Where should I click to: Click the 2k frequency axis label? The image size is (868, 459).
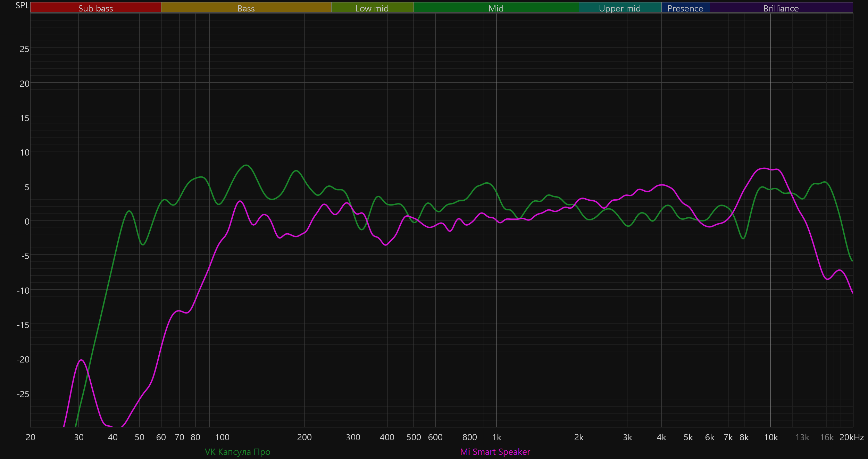579,437
